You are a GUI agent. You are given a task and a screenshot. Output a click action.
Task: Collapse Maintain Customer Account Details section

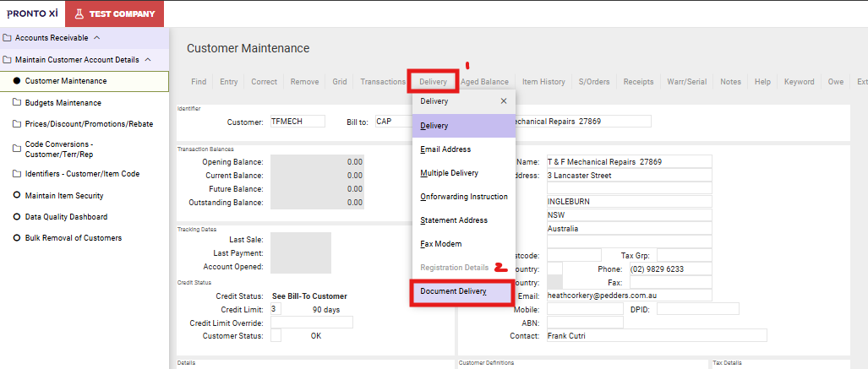pyautogui.click(x=148, y=60)
